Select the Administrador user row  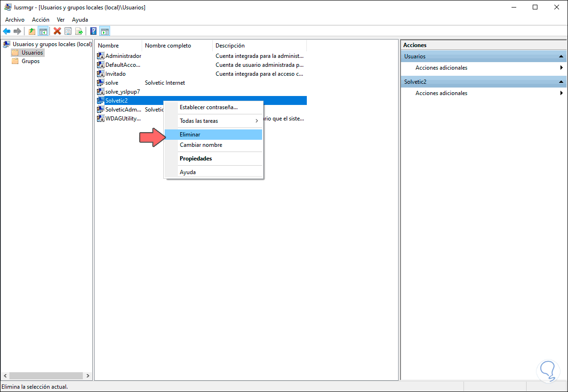click(x=201, y=56)
